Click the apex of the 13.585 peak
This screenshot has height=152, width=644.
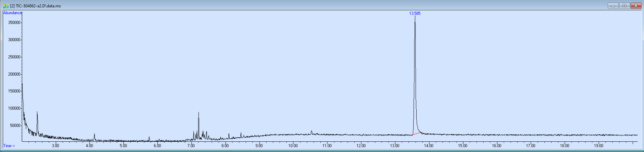pos(415,17)
